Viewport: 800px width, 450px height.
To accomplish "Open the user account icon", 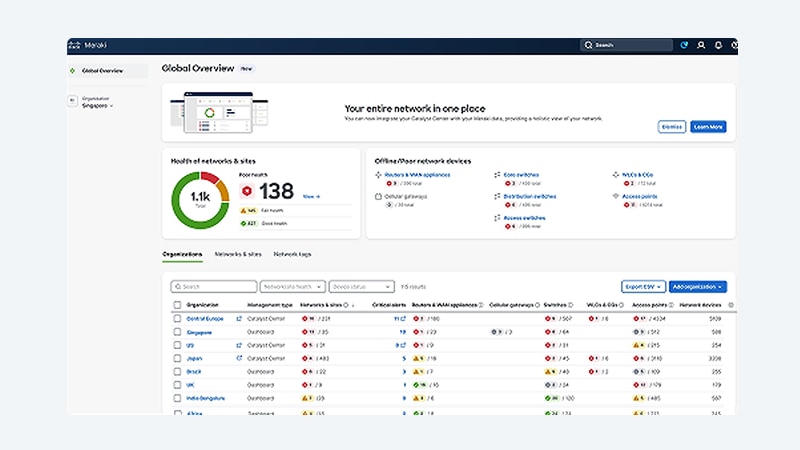I will click(701, 45).
